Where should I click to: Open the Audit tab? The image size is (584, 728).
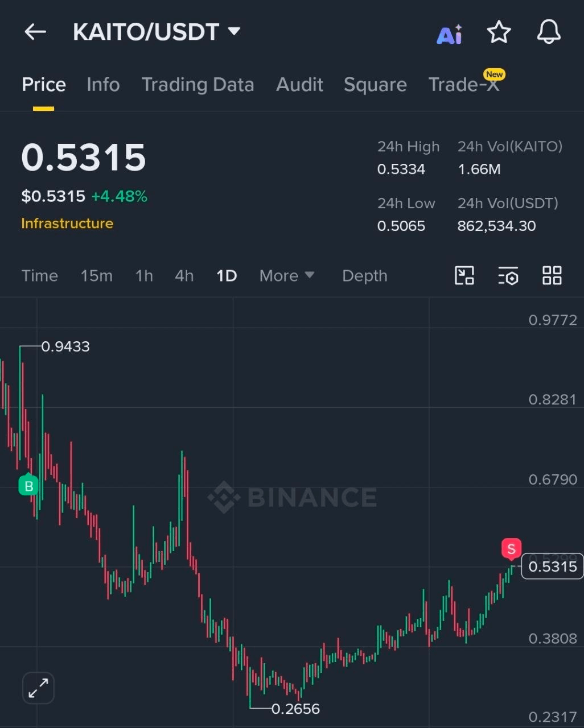click(299, 85)
